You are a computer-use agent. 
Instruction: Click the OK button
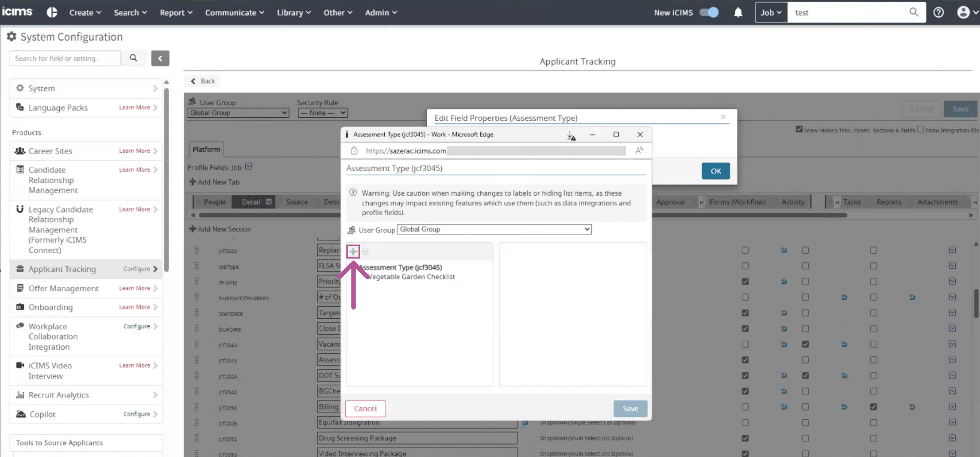(715, 171)
